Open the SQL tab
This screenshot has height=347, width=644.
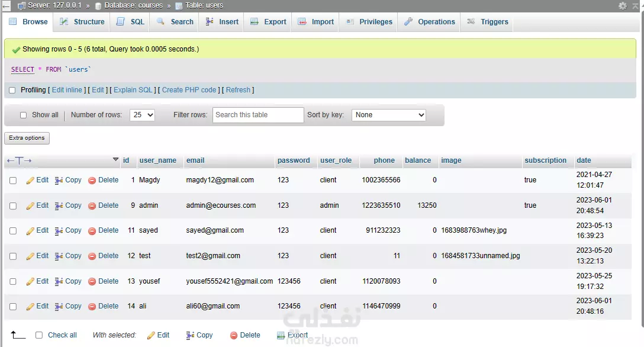point(130,22)
